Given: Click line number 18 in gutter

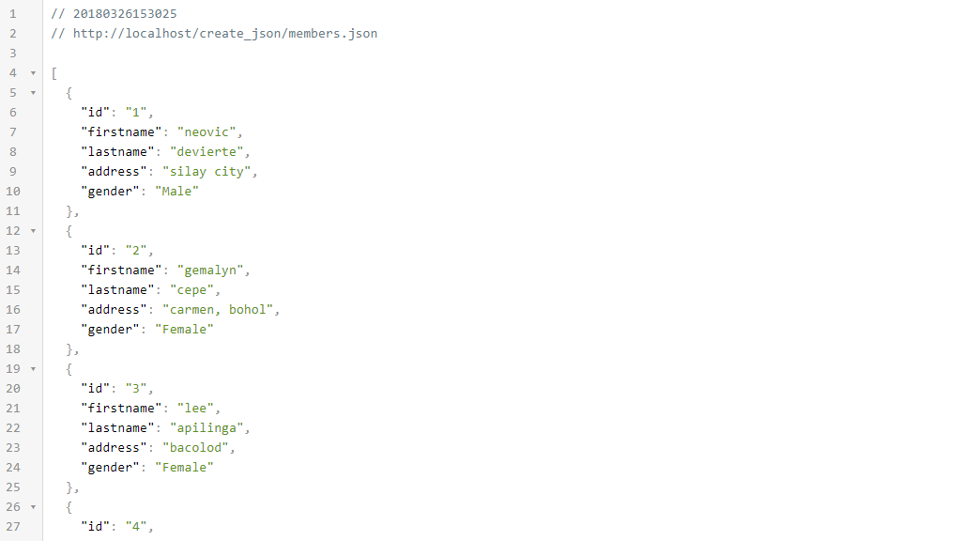Looking at the screenshot, I should point(13,349).
